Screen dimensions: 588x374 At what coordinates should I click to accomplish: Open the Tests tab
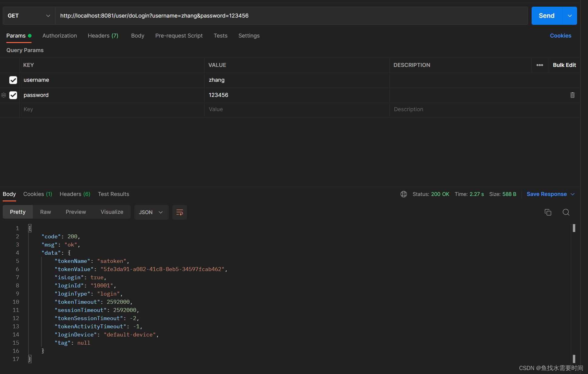pyautogui.click(x=220, y=36)
